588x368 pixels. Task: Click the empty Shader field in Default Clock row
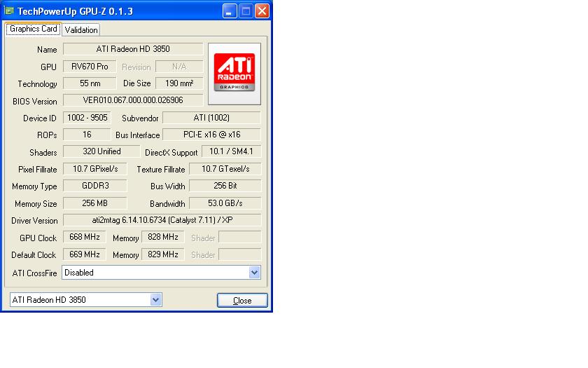pyautogui.click(x=239, y=254)
